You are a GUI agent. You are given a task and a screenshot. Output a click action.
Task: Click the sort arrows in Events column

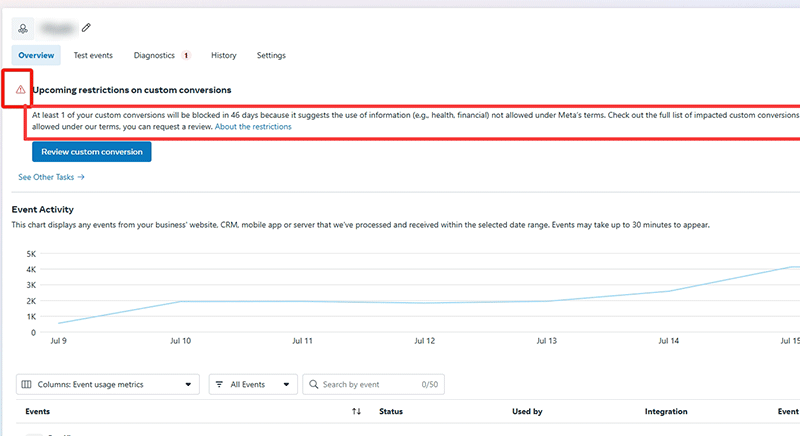(357, 411)
